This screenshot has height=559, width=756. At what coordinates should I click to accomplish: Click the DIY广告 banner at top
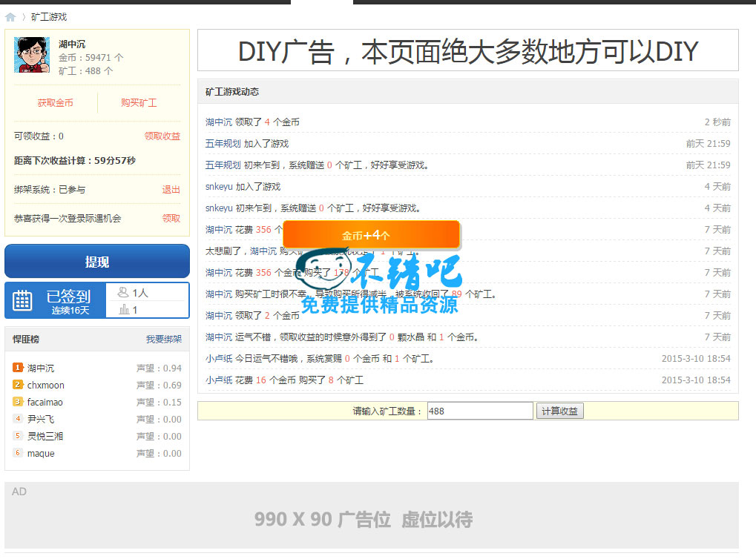[x=467, y=50]
